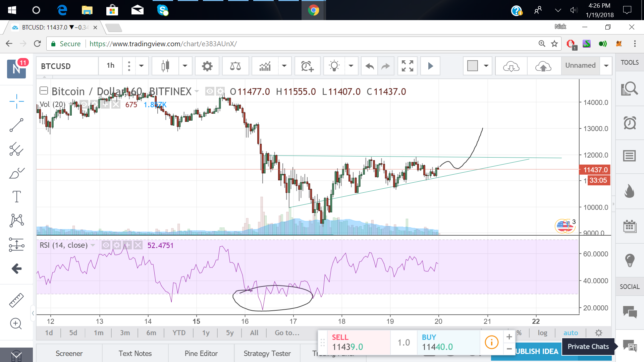Open the chart style dropdown arrow
This screenshot has height=362, width=644.
click(x=185, y=66)
